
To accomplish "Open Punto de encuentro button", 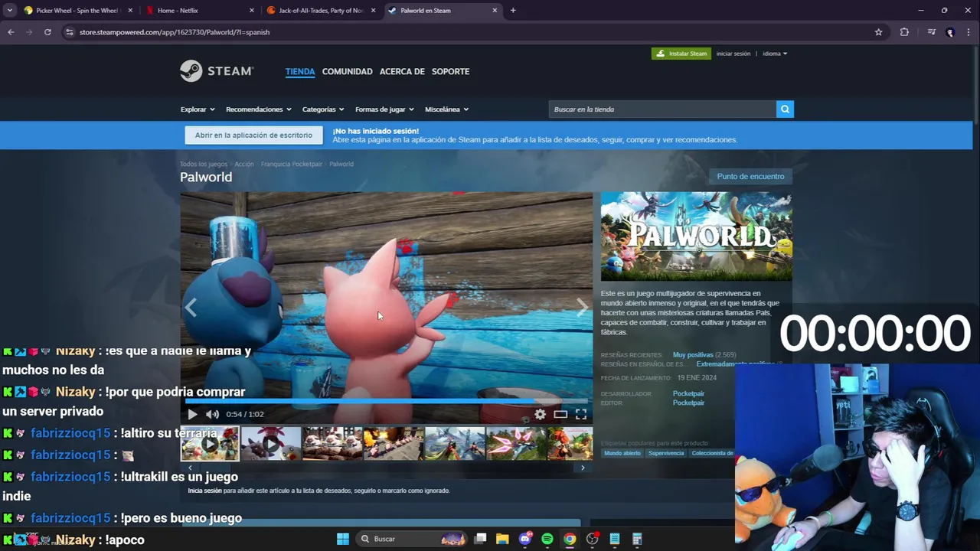I will tap(750, 177).
